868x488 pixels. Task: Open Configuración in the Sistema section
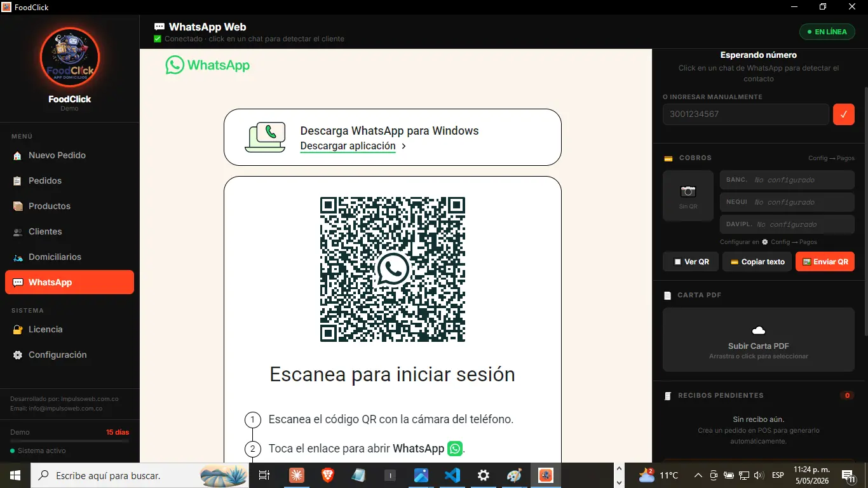coord(69,355)
